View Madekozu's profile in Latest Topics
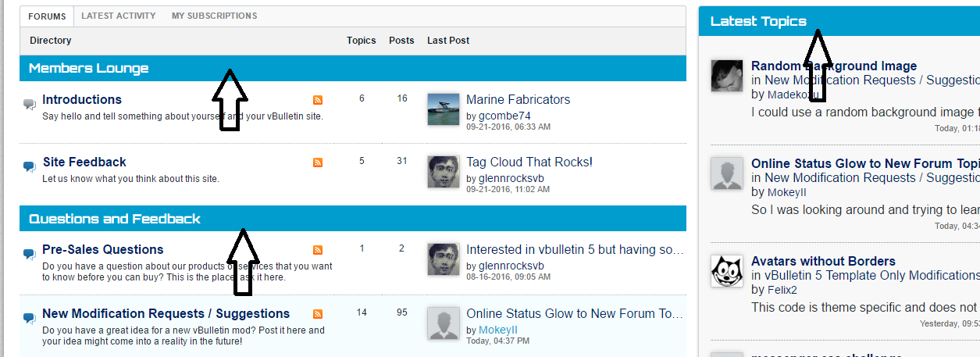980x357 pixels. [x=794, y=95]
